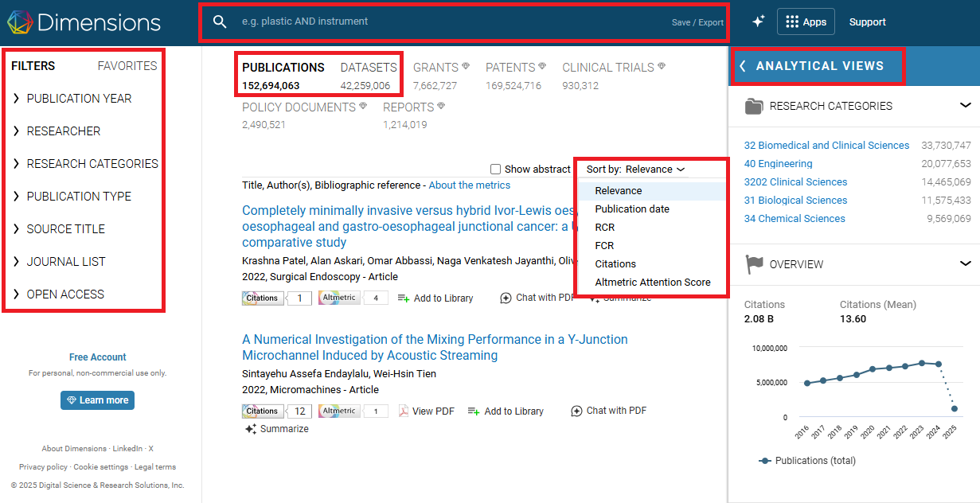Click the Dimensions logo icon
This screenshot has height=503, width=980.
tap(20, 22)
